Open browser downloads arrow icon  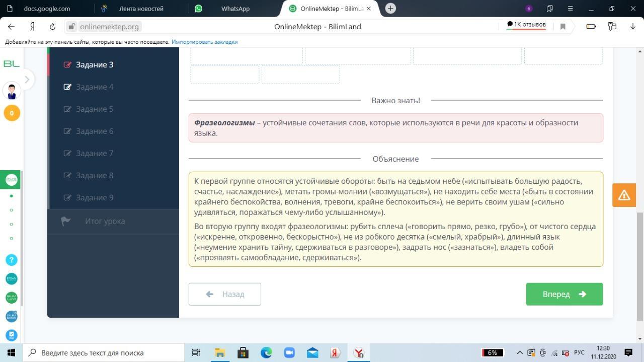pos(632,27)
